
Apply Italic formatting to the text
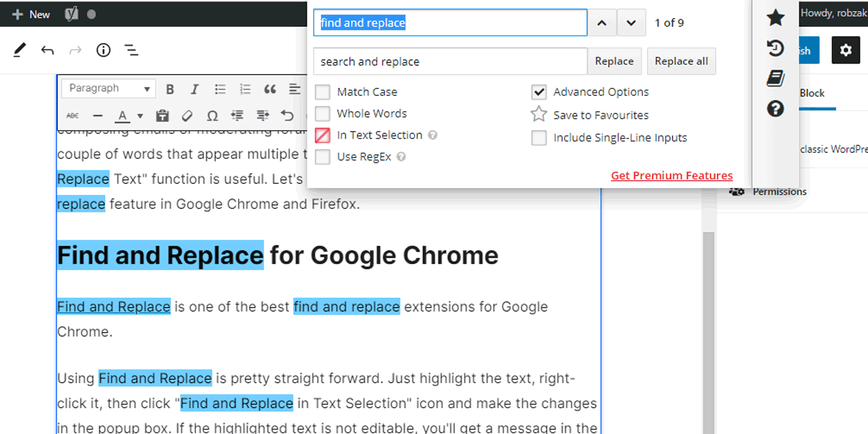pyautogui.click(x=195, y=89)
